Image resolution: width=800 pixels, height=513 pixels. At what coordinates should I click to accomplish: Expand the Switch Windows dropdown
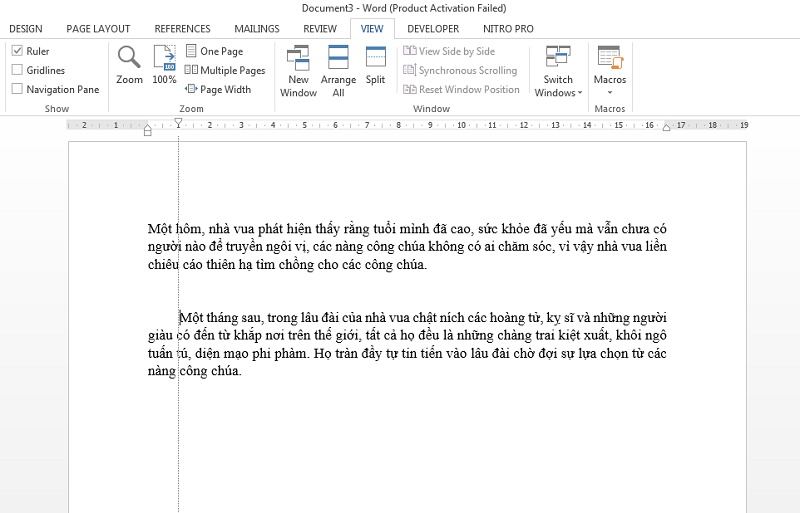[x=558, y=71]
